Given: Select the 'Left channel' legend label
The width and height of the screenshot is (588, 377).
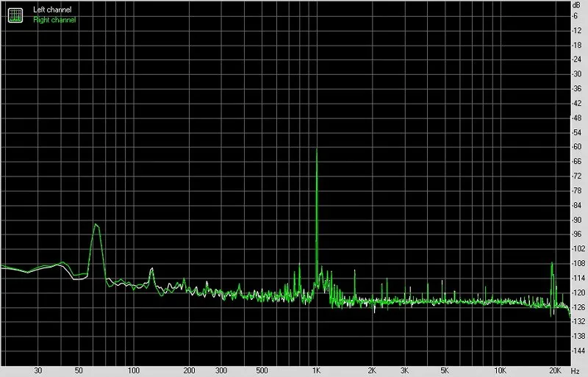Looking at the screenshot, I should point(52,10).
